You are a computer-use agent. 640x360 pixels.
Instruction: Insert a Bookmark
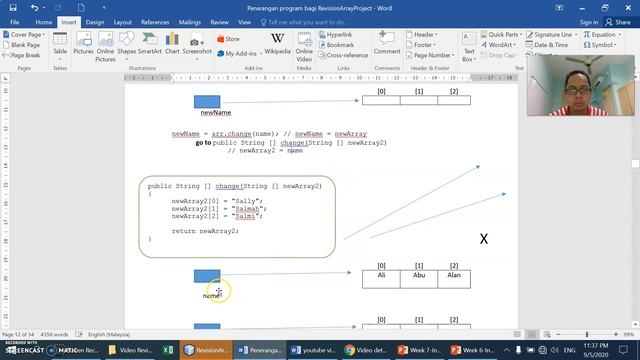coord(336,45)
